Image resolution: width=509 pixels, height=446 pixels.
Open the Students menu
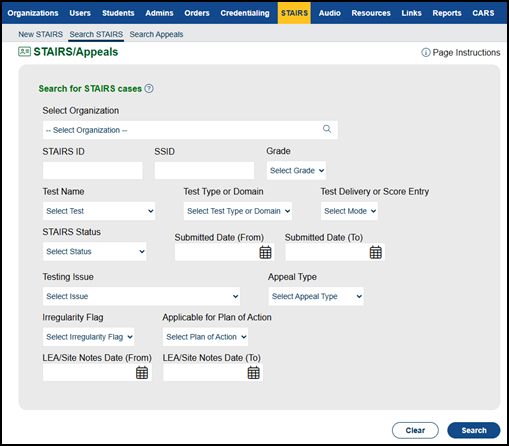[118, 13]
